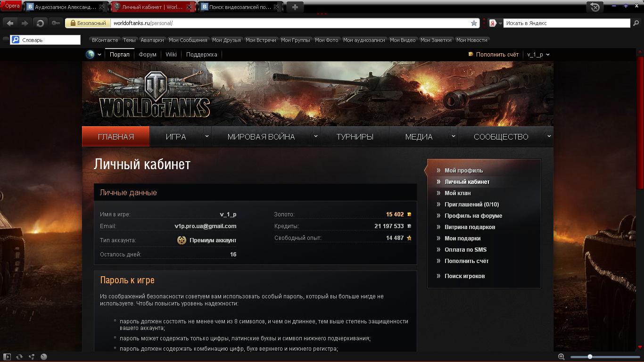Expand the ИГРА menu arrow
The width and height of the screenshot is (644, 362).
[x=206, y=136]
